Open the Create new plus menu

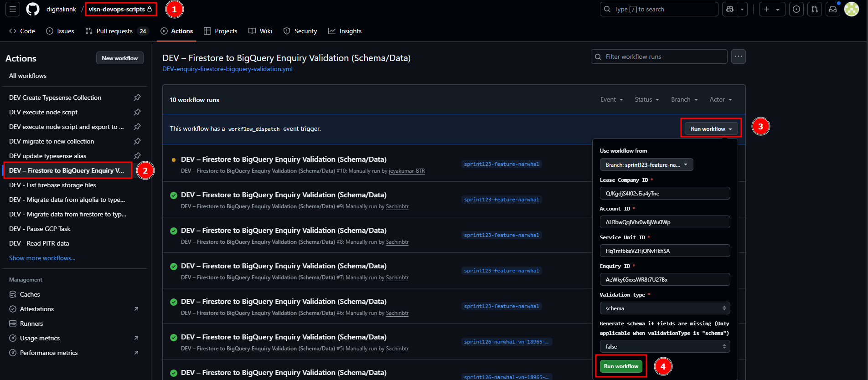[772, 9]
